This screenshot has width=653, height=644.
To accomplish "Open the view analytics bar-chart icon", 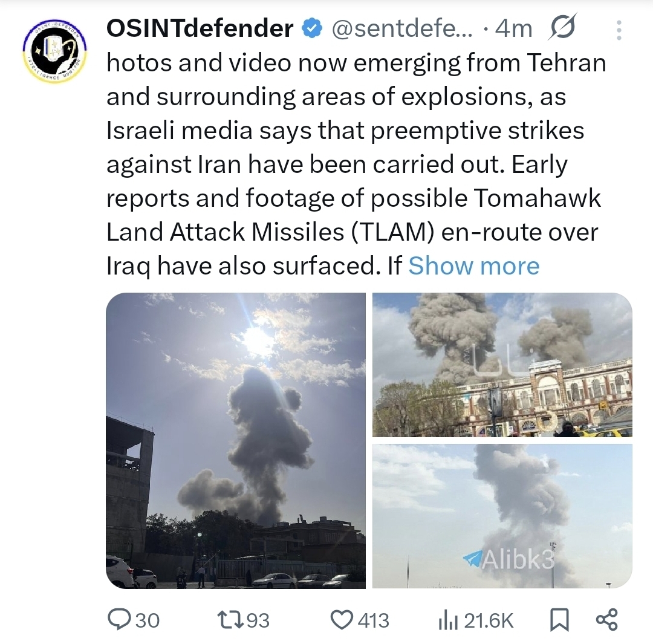I will pos(447,620).
